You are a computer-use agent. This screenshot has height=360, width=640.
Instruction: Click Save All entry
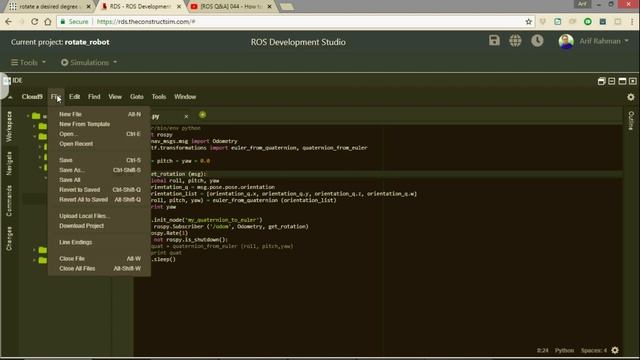[100, 180]
